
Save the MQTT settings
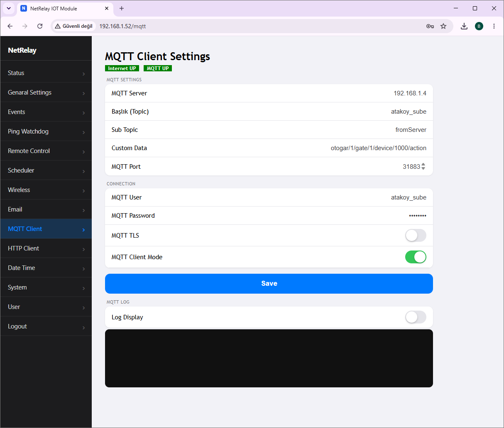tap(269, 284)
